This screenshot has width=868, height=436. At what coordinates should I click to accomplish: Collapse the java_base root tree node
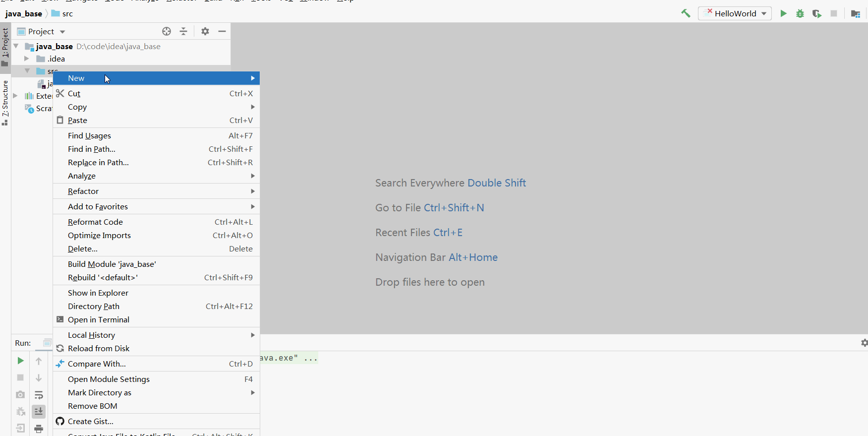(x=16, y=46)
